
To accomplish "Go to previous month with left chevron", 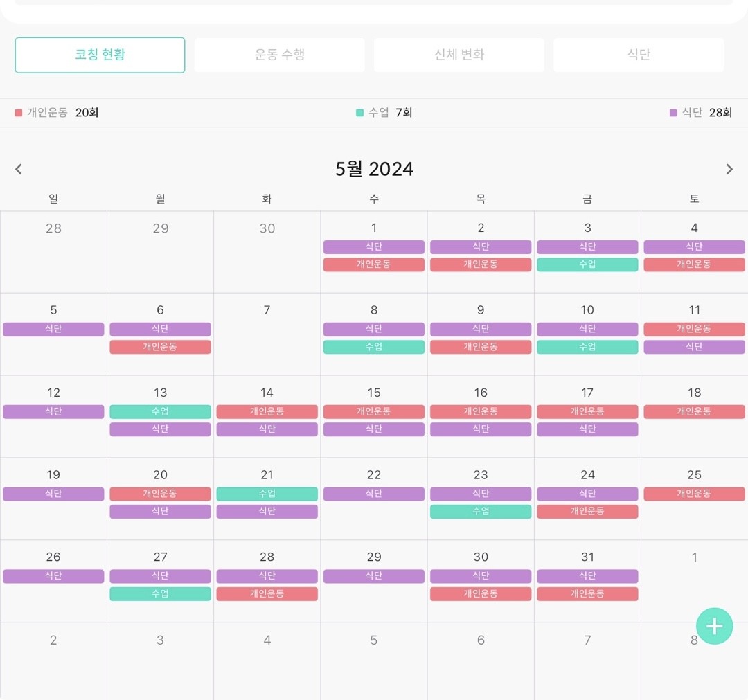I will point(19,169).
